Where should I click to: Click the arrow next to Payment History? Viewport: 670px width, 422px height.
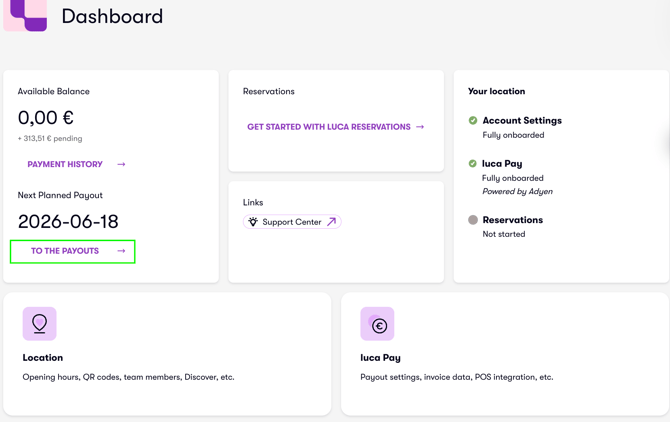[121, 164]
